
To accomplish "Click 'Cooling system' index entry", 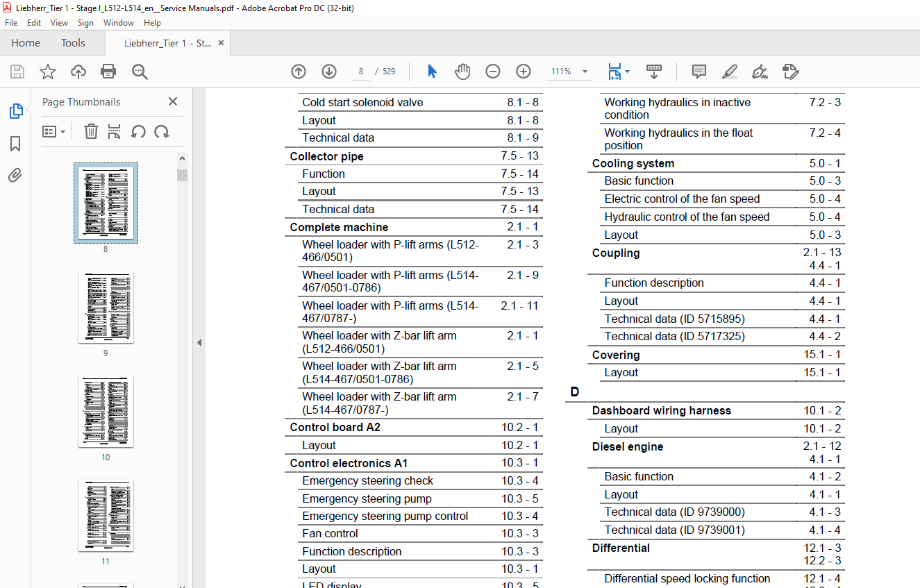I will tap(633, 163).
